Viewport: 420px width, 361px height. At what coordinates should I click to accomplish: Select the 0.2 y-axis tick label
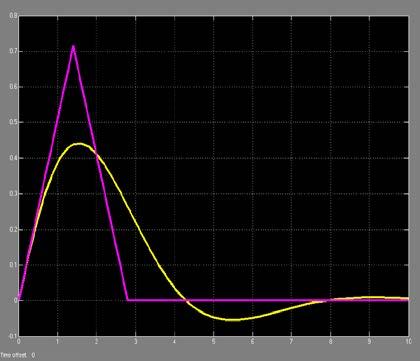coord(13,229)
